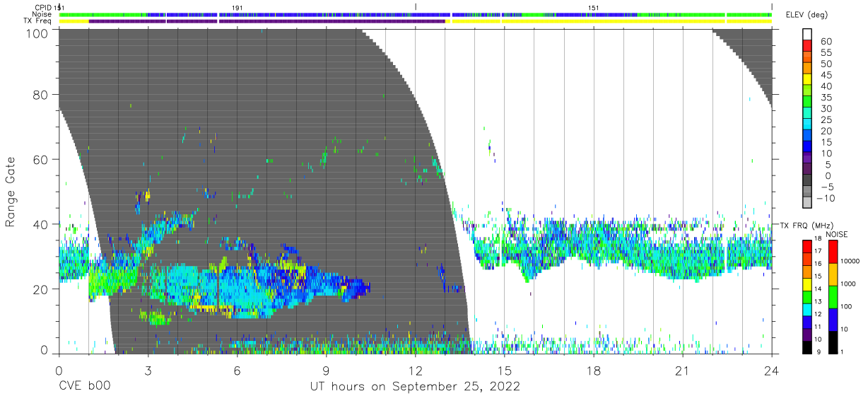Screen dimensions: 868x401
Task: Select the red top segment of TX FRQ colorbar
Action: pos(807,246)
